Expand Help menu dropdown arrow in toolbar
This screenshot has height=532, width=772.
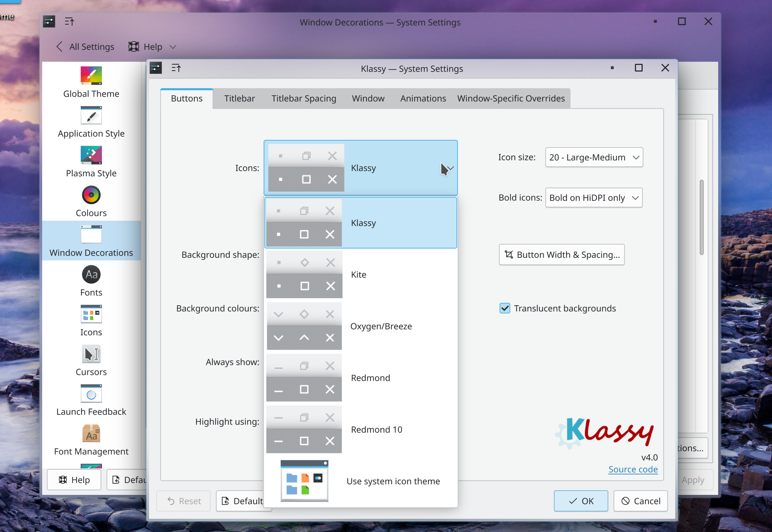click(173, 47)
